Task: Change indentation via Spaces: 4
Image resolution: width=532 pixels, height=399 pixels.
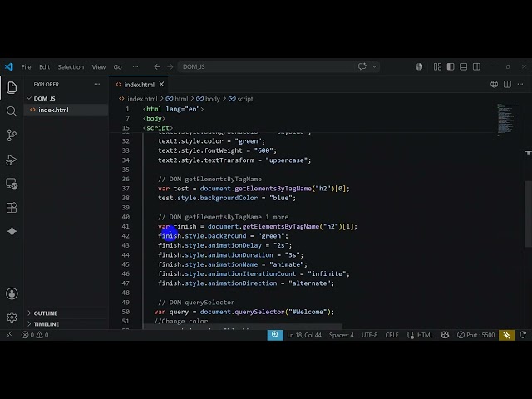Action: click(x=341, y=335)
